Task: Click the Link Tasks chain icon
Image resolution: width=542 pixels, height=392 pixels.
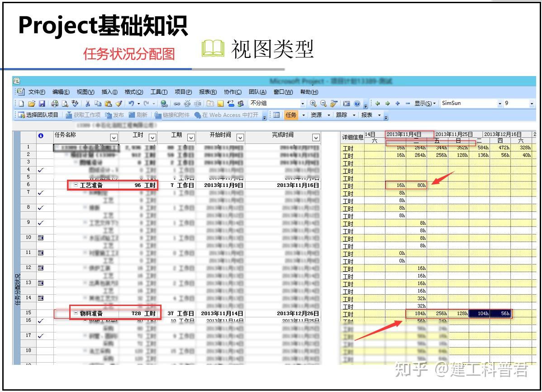Action: tap(176, 104)
